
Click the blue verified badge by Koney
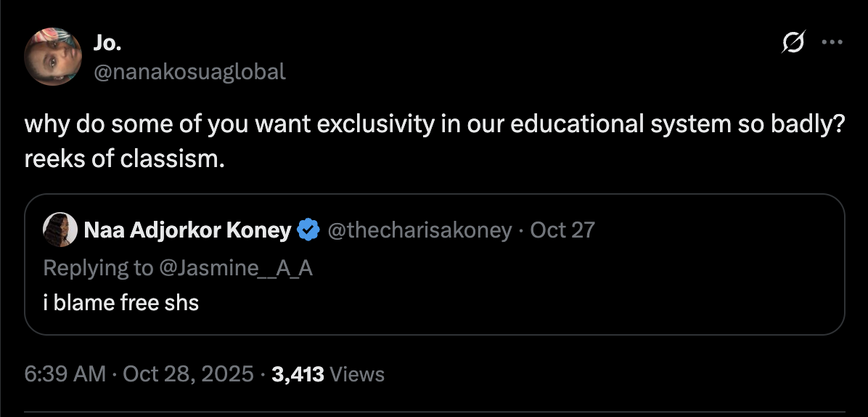[309, 230]
